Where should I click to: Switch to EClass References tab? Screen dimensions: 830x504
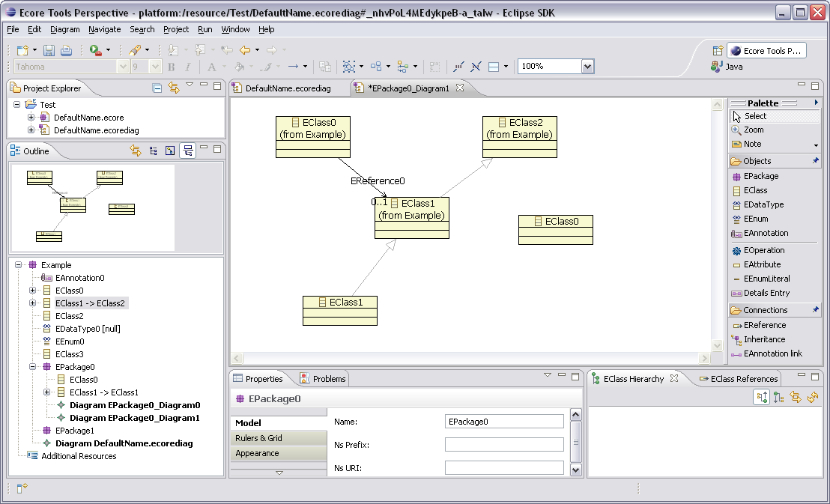point(739,378)
